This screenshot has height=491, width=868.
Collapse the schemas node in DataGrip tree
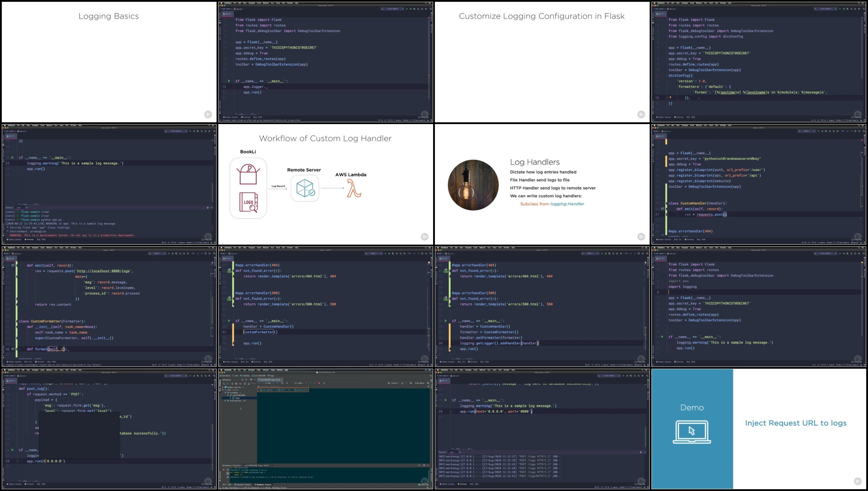point(226,393)
